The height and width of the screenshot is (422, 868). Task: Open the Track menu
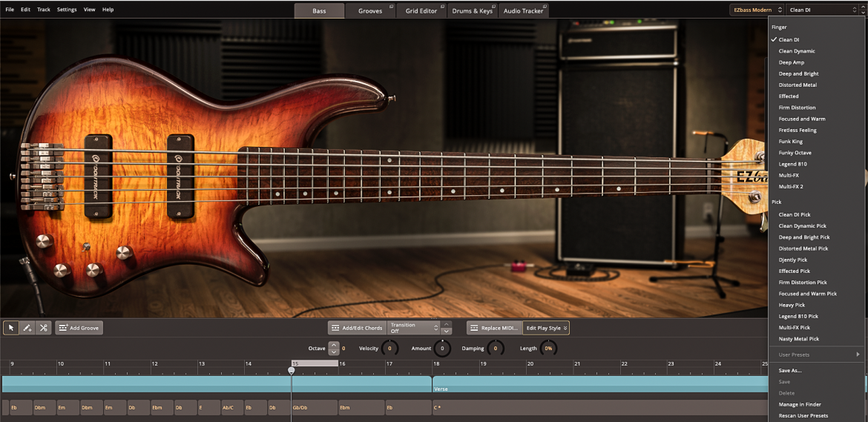pos(44,10)
